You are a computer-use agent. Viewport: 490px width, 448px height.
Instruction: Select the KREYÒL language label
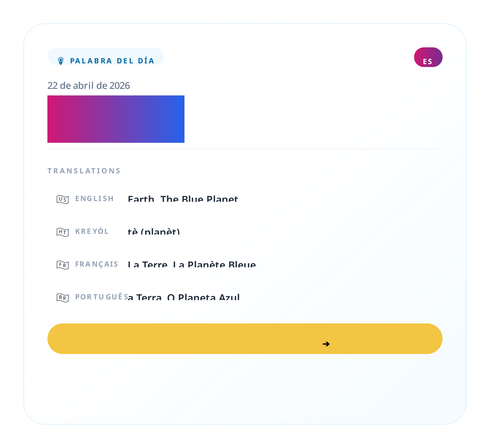point(92,231)
